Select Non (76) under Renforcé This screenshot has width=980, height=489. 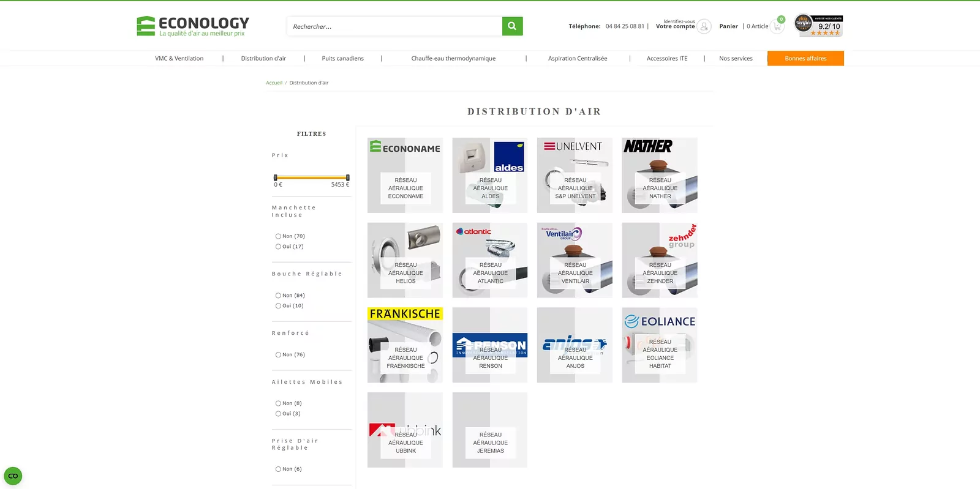278,355
